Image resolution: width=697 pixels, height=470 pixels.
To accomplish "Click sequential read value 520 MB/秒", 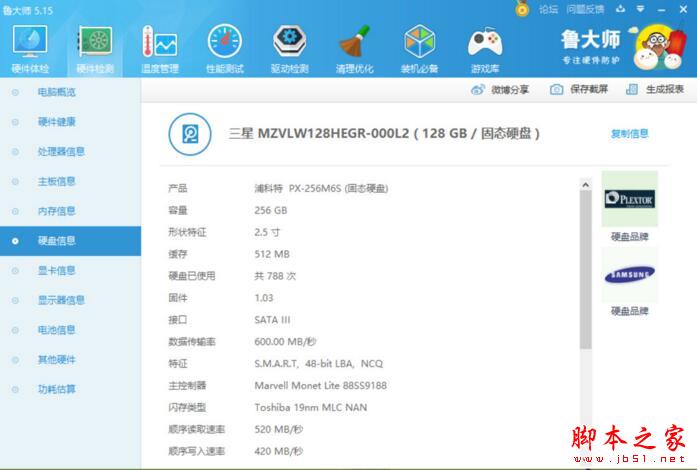I will click(279, 430).
